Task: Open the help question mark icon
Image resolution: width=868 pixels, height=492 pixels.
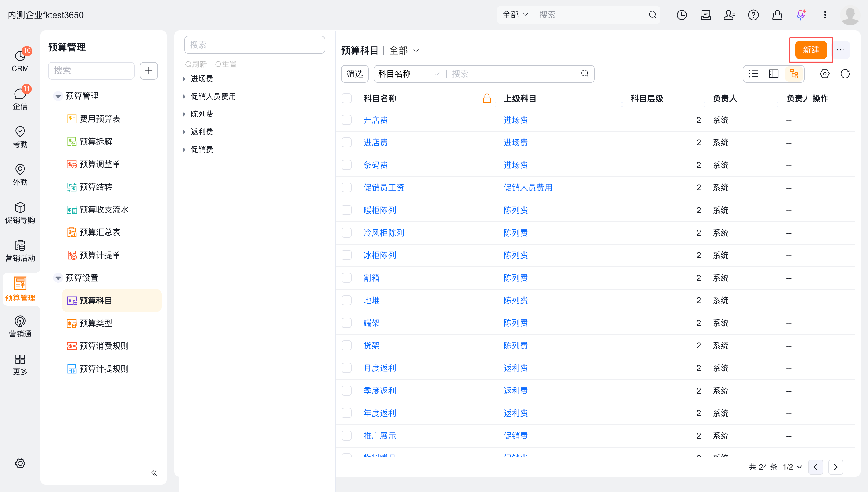Action: coord(753,15)
